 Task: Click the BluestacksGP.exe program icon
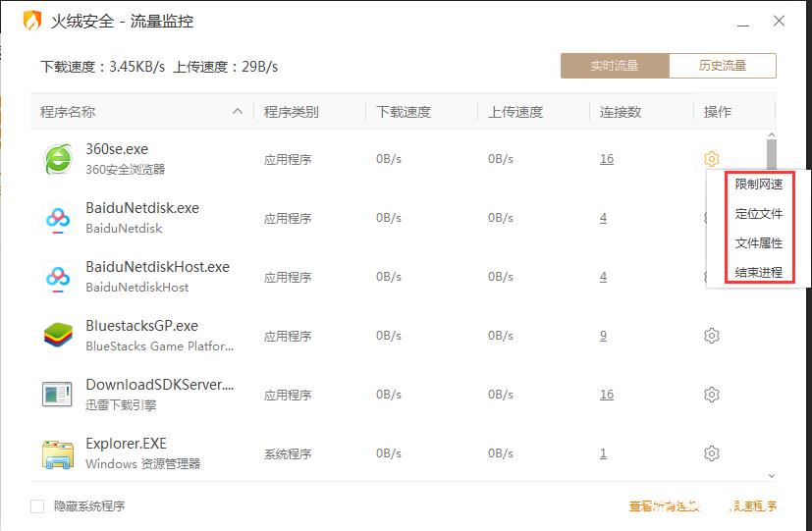click(x=58, y=336)
